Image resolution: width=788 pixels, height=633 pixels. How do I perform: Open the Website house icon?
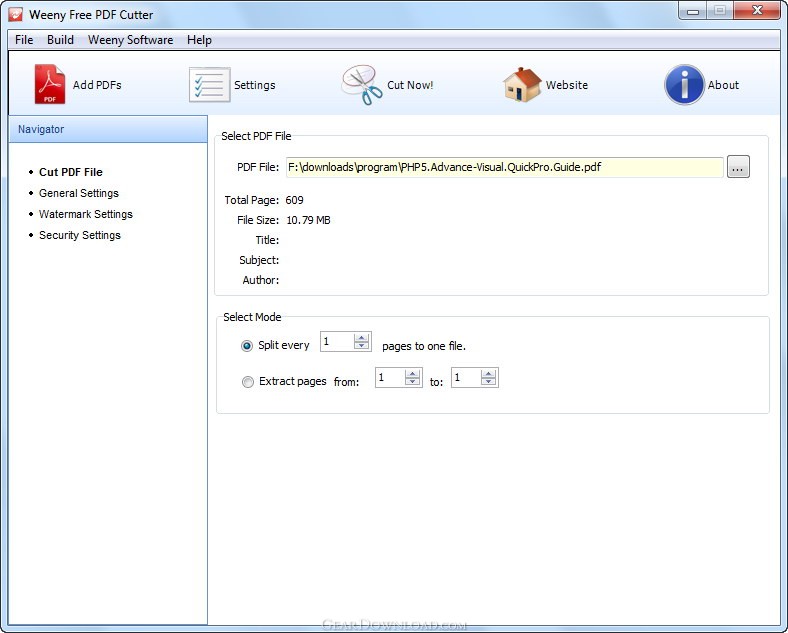tap(522, 85)
